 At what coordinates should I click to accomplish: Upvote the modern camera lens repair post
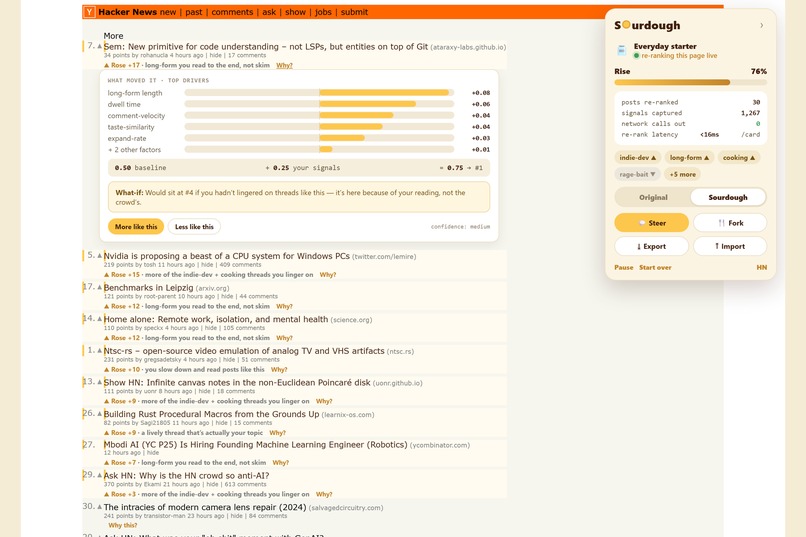tap(100, 507)
